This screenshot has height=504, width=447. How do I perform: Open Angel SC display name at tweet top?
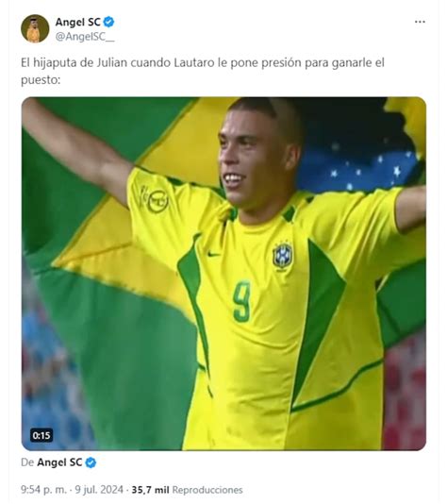tap(77, 22)
